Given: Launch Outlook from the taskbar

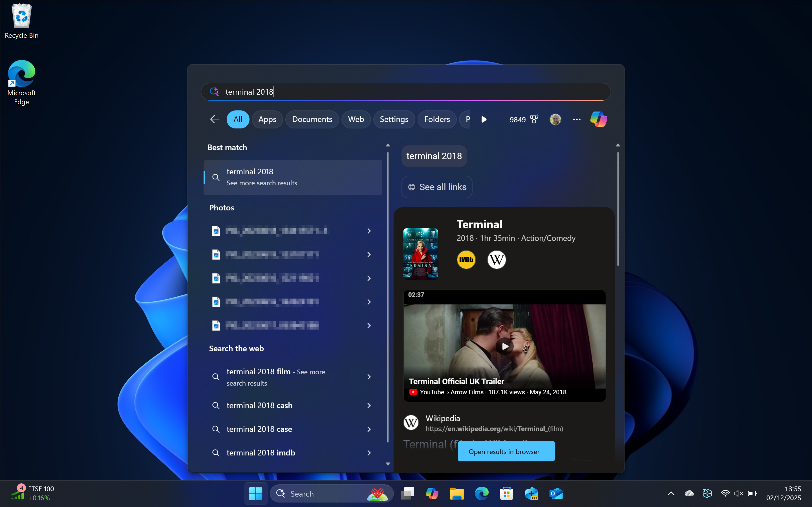Looking at the screenshot, I should (556, 493).
